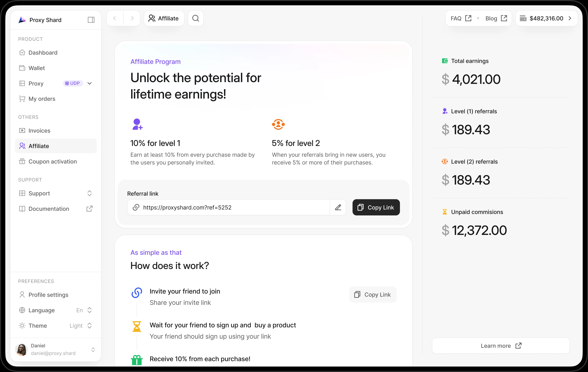
Task: Click the $ 12,372.00 unpaid value
Action: [474, 230]
